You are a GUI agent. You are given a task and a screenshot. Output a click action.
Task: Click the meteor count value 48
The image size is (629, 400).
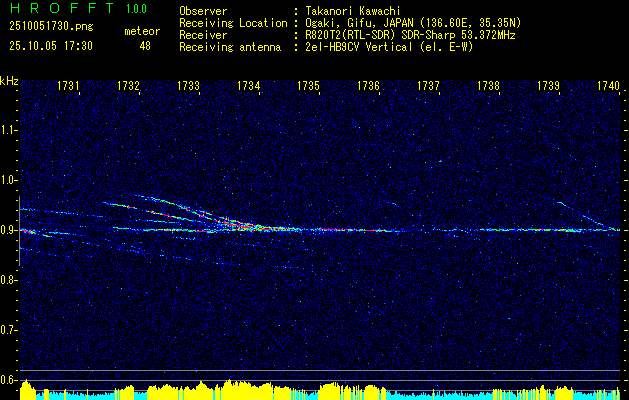145,46
